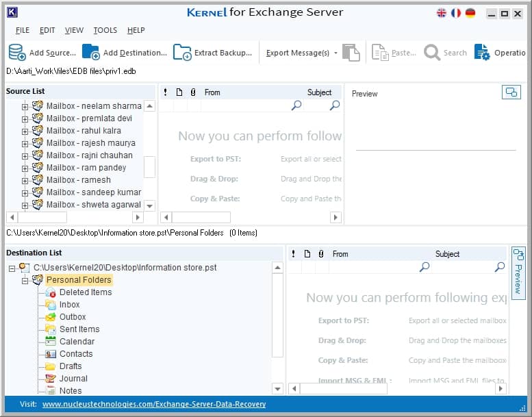The height and width of the screenshot is (417, 532).
Task: Click the item type page column in destination list
Action: (307, 254)
